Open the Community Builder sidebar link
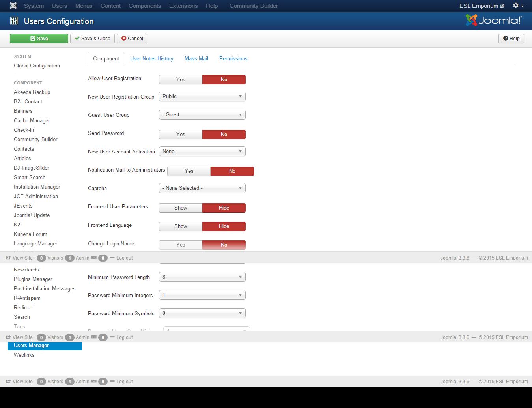The width and height of the screenshot is (532, 408). (35, 140)
